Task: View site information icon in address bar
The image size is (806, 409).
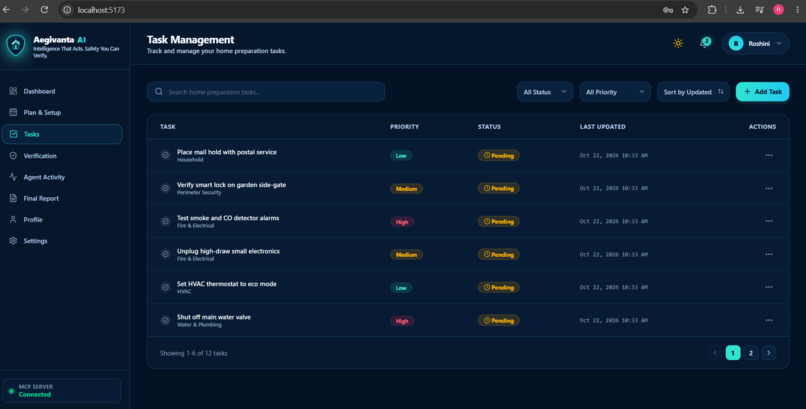Action: point(67,10)
